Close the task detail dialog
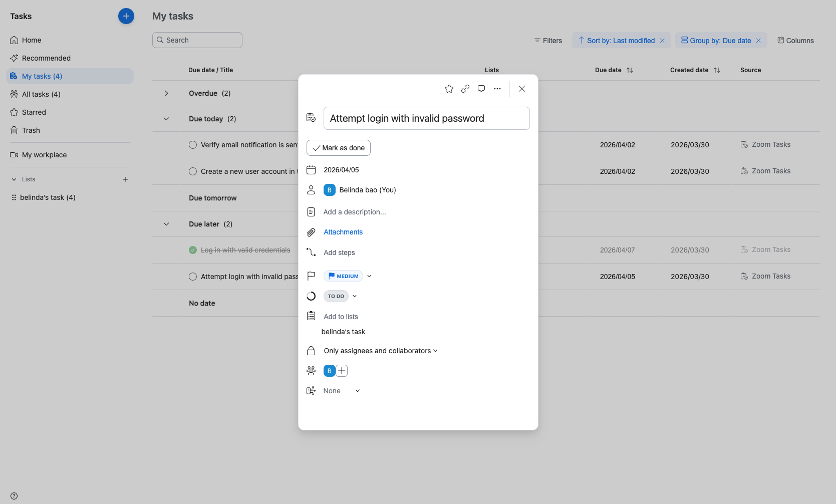Viewport: 836px width, 504px height. (x=522, y=89)
